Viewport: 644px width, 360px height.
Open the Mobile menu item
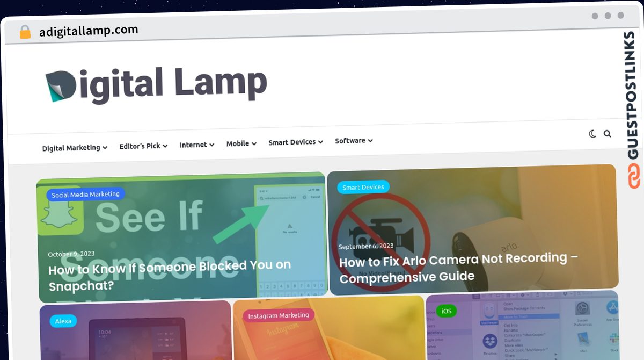(241, 143)
